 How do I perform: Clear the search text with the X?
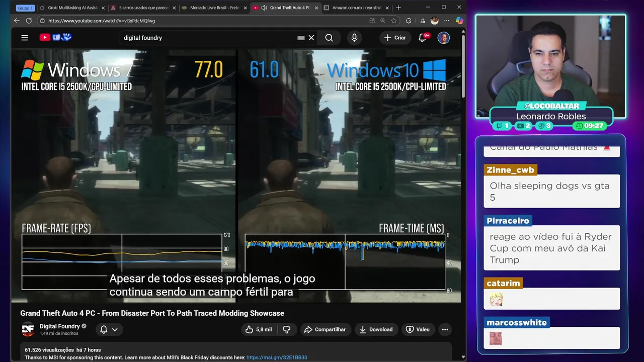point(311,38)
